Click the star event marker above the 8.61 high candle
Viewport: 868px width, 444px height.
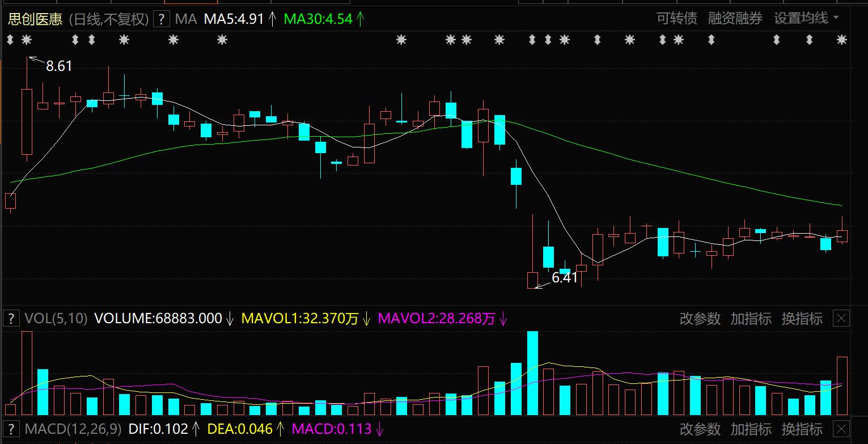coord(26,40)
